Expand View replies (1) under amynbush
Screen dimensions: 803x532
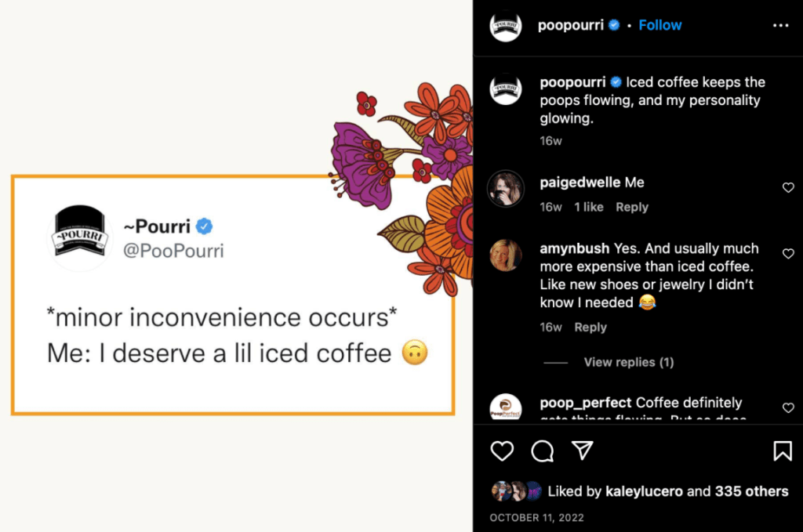(x=628, y=362)
